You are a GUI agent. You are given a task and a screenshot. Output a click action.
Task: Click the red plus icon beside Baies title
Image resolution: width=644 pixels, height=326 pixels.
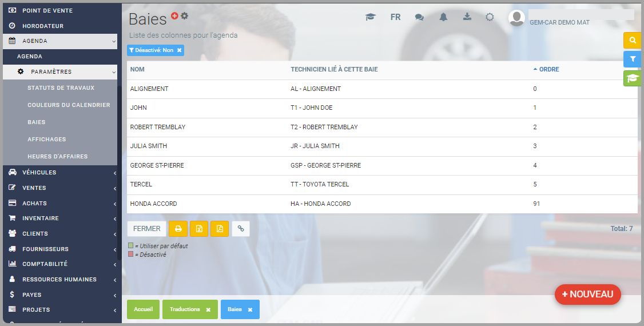(175, 16)
